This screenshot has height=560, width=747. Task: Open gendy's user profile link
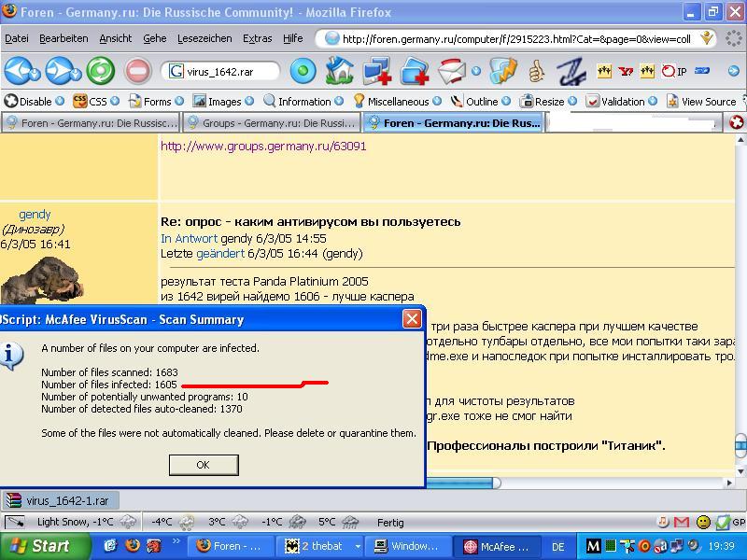click(35, 215)
